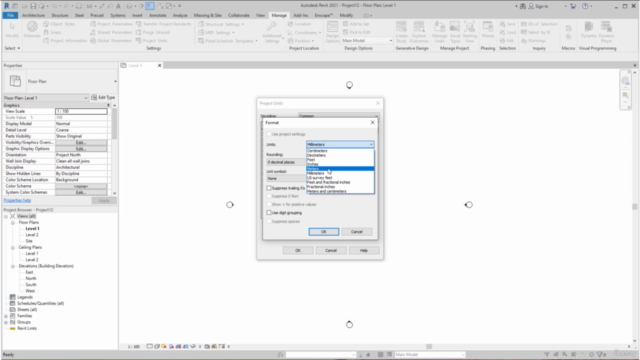This screenshot has height=360, width=640.
Task: Click the Snaps tool
Action: (x=53, y=32)
